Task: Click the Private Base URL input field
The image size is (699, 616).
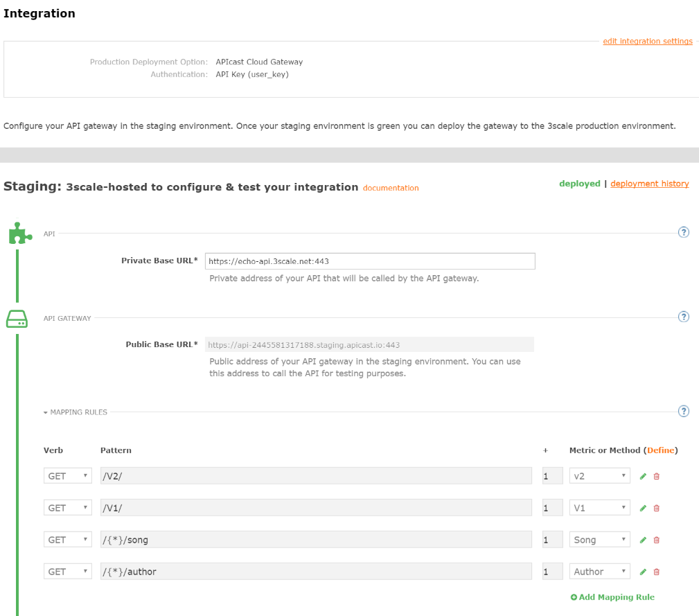Action: point(370,261)
